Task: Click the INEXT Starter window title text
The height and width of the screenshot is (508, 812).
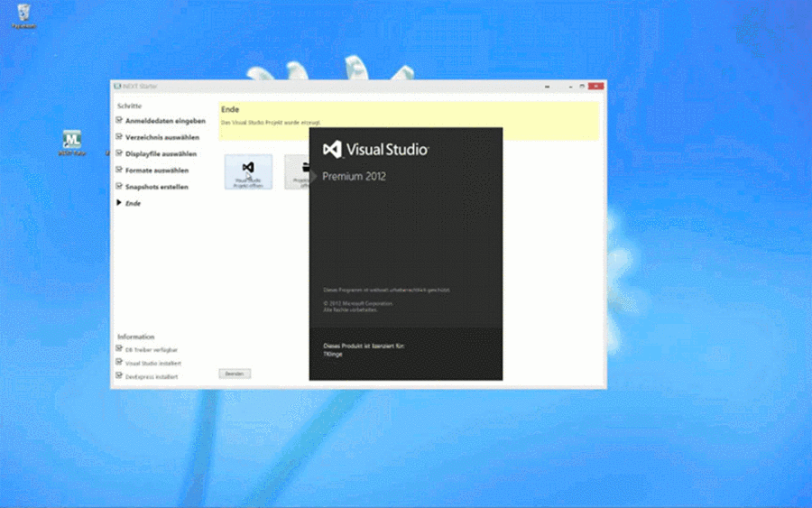Action: [140, 87]
